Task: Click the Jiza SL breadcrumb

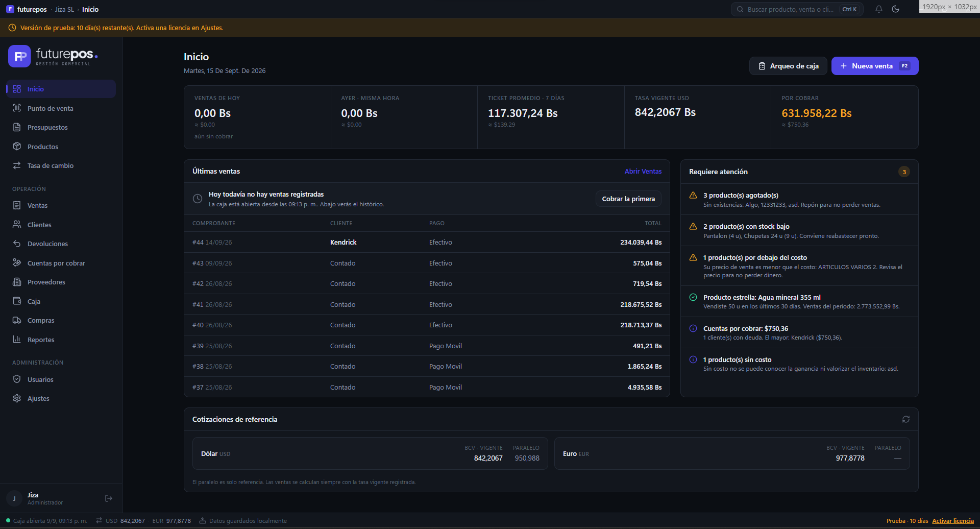Action: (64, 9)
